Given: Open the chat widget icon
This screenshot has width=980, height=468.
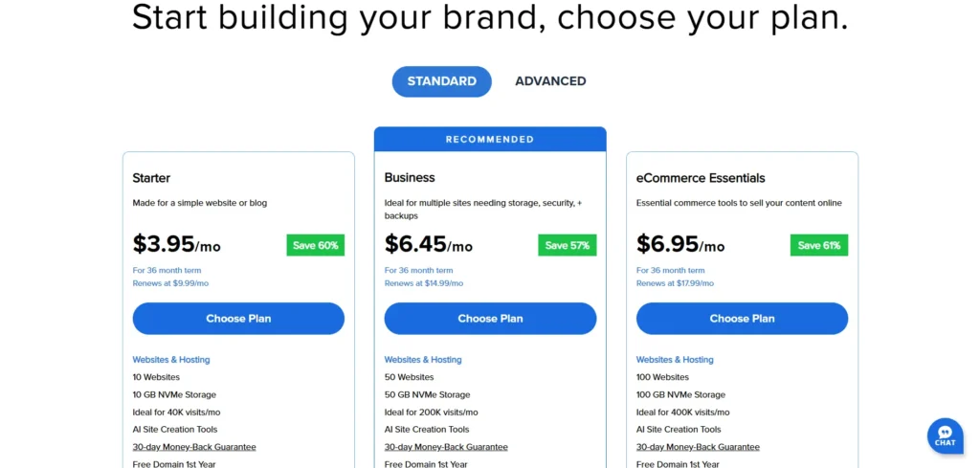Looking at the screenshot, I should [945, 435].
